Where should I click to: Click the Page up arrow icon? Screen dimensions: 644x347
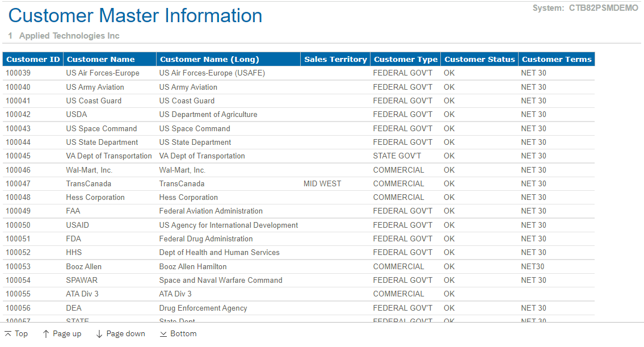46,334
